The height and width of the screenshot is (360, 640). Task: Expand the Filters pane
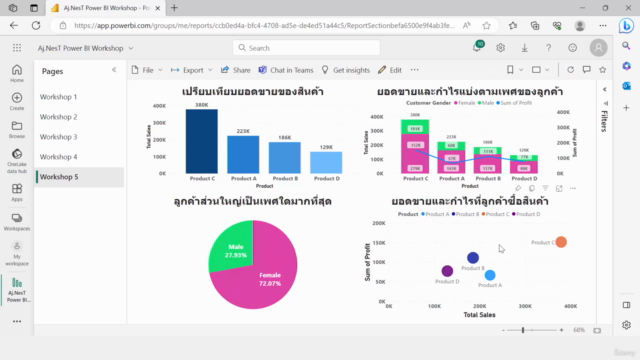(605, 89)
